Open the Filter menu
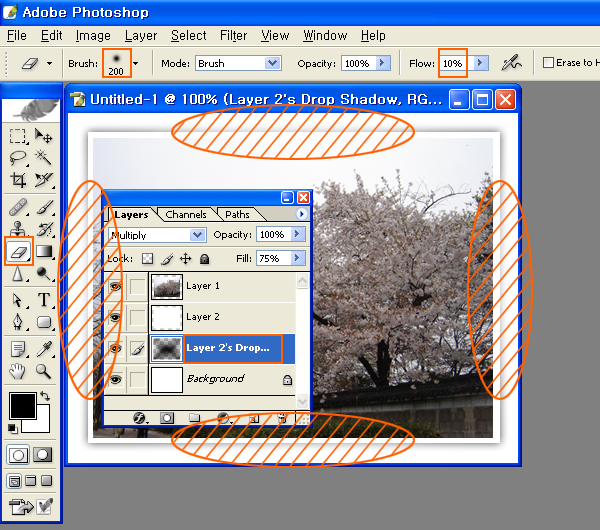This screenshot has width=600, height=530. 233,36
